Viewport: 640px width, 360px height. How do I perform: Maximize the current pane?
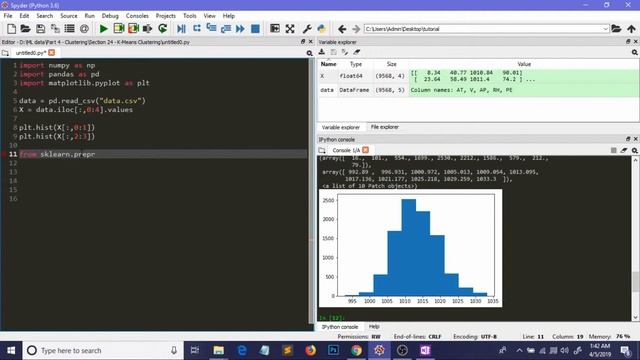[x=275, y=29]
